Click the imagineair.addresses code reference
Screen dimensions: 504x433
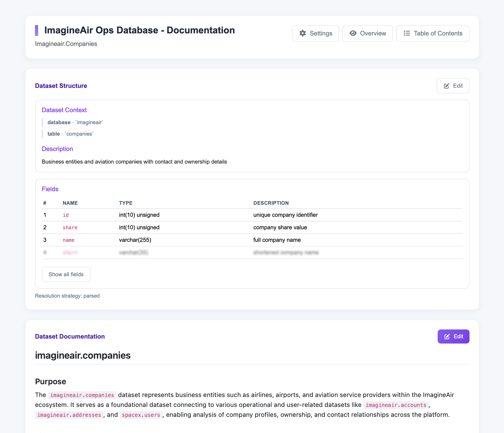coord(69,415)
